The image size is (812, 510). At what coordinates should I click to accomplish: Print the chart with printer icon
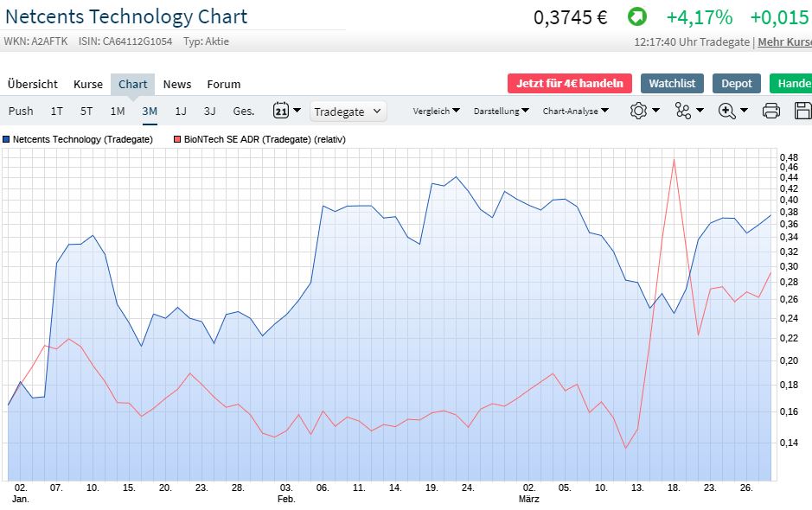pos(771,111)
